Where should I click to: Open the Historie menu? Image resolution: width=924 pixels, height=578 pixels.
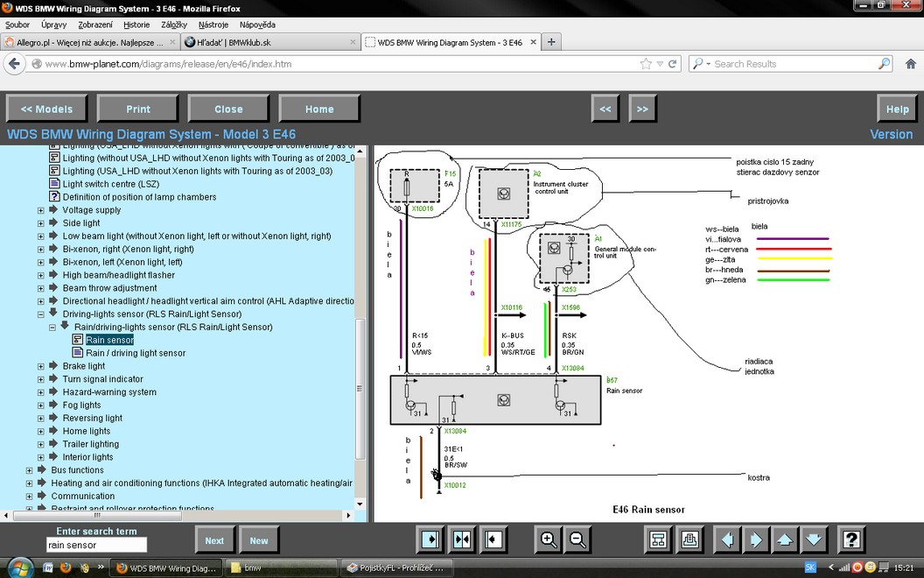[x=136, y=25]
